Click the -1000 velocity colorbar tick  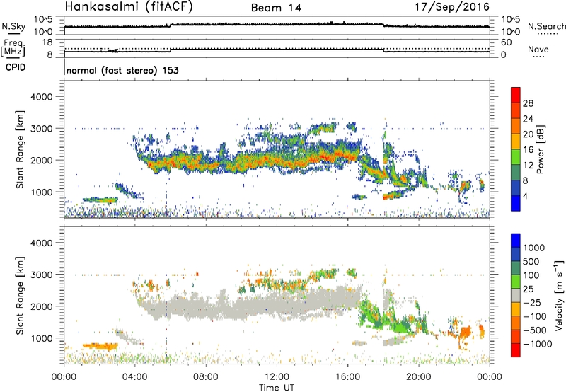(538, 344)
